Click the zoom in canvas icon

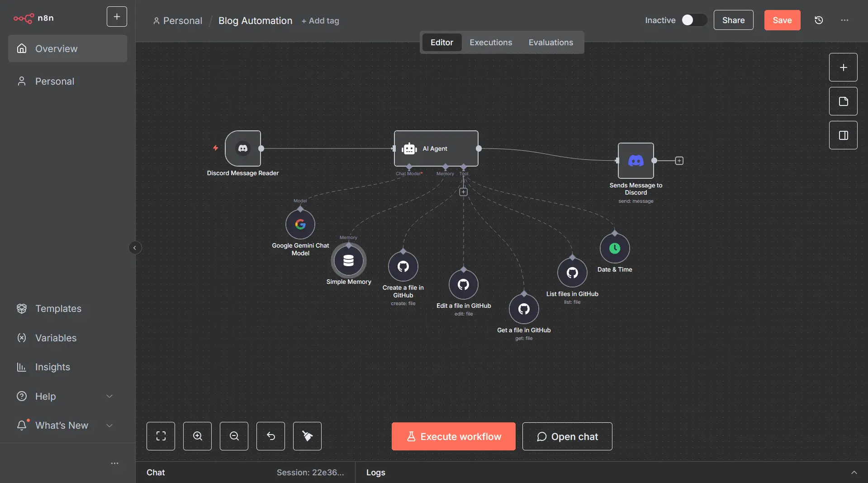197,436
